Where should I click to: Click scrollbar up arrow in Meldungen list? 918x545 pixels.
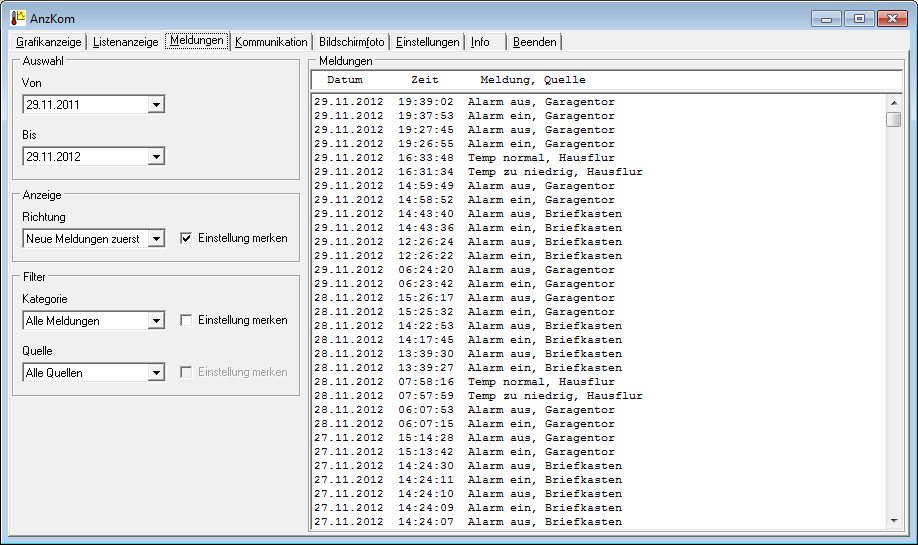(893, 103)
